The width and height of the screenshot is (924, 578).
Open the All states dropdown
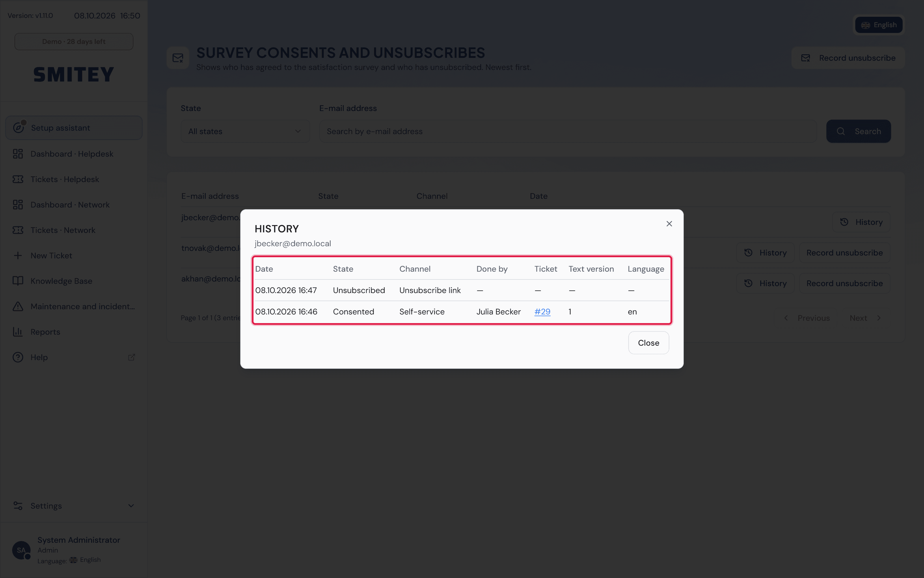point(245,131)
